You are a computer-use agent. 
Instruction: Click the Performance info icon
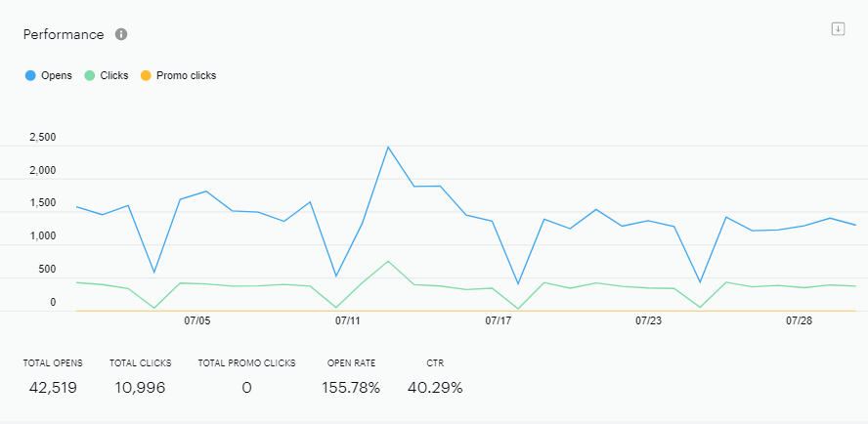[x=121, y=34]
